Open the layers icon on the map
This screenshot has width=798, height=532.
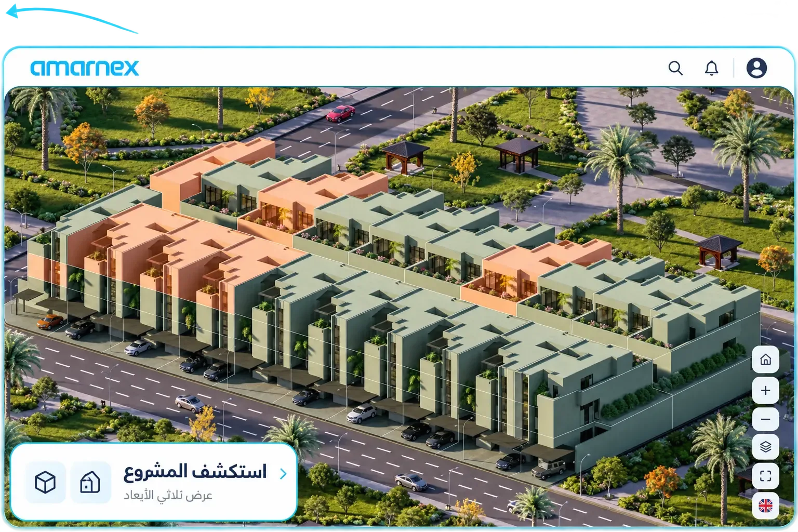tap(765, 447)
